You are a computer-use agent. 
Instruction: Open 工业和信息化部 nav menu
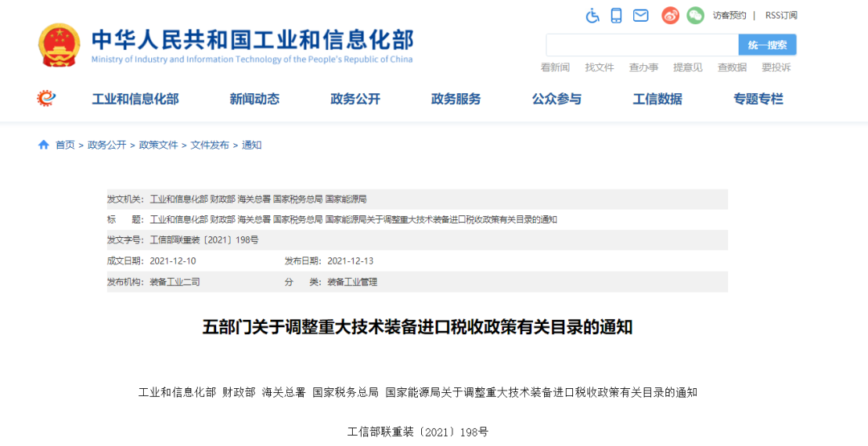tap(135, 99)
